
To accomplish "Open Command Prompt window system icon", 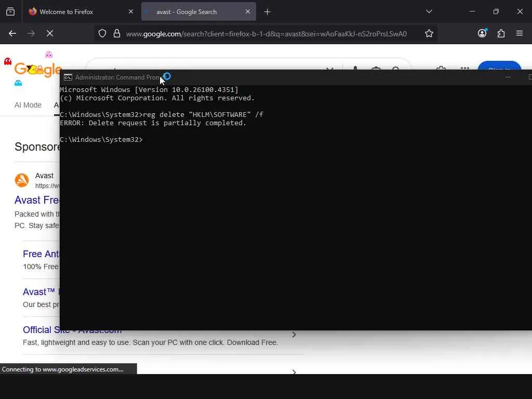I will tap(68, 77).
